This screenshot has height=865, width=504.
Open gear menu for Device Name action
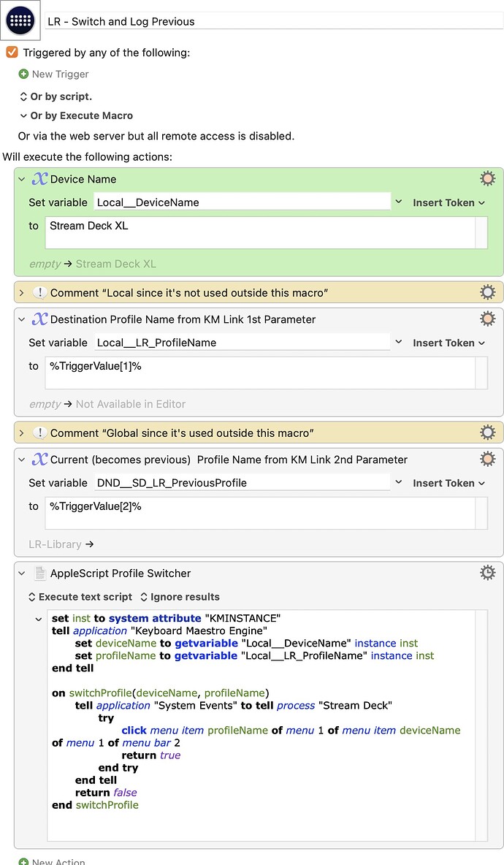pyautogui.click(x=487, y=179)
